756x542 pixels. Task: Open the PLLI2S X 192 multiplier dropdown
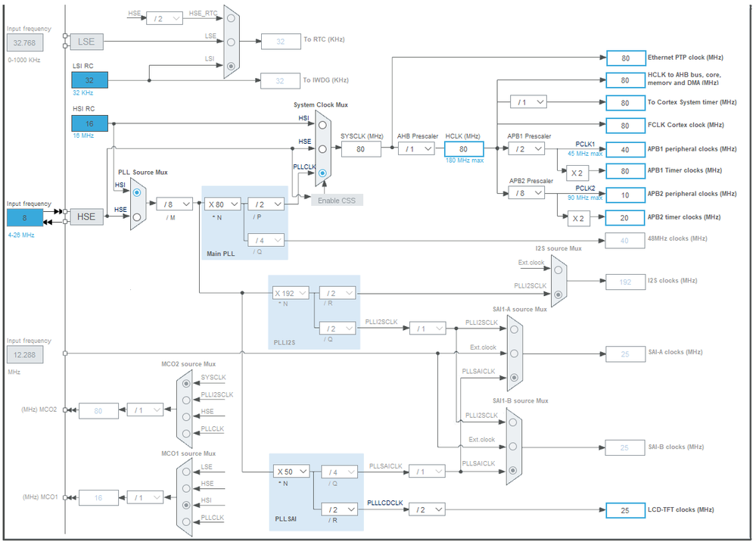coord(291,293)
